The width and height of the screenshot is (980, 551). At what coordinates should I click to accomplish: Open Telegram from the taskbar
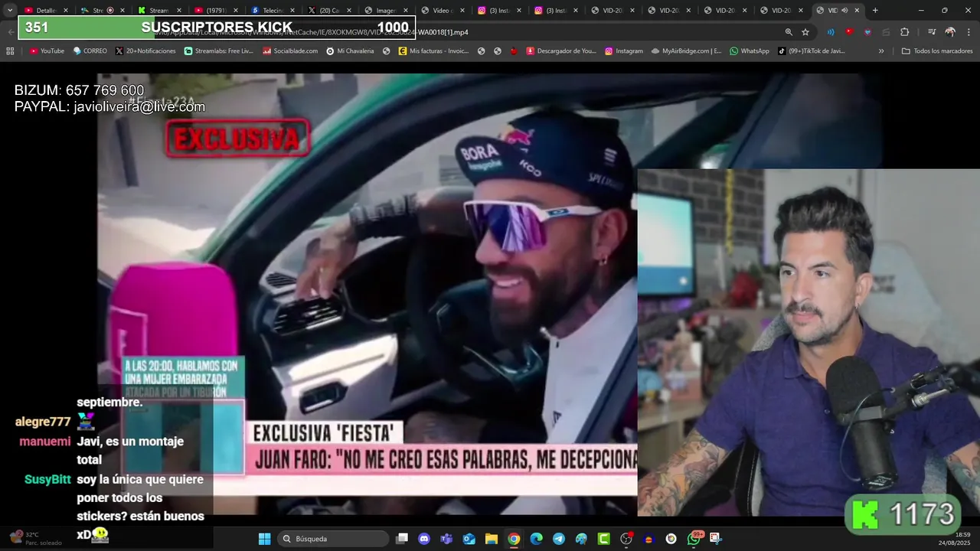click(x=558, y=539)
